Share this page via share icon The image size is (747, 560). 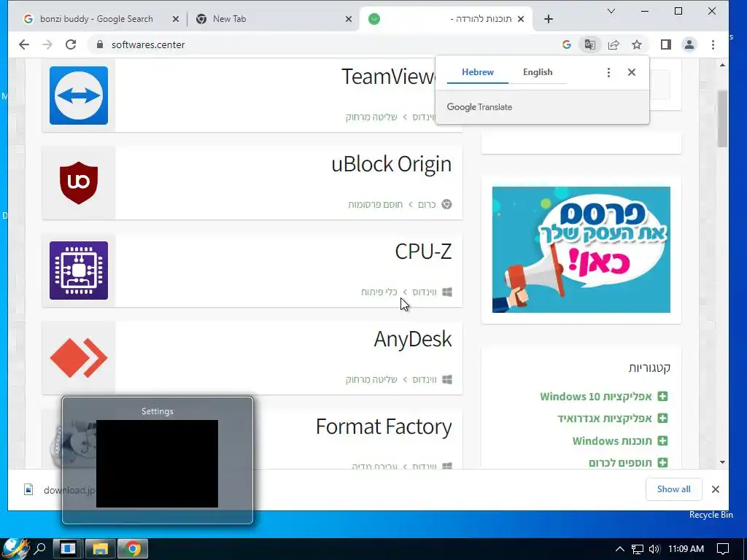pos(614,44)
